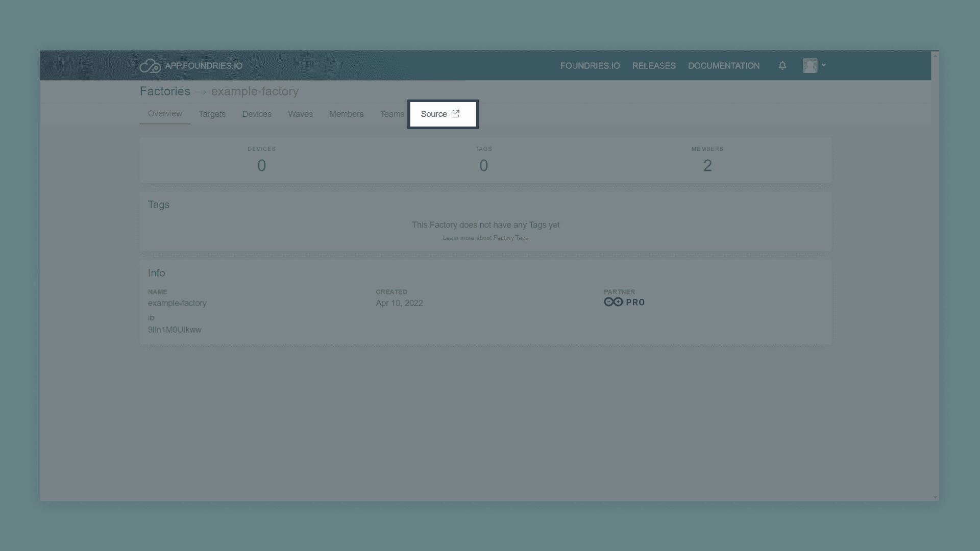Open the DOCUMENTATION navigation link
Viewport: 980px width, 551px height.
723,66
